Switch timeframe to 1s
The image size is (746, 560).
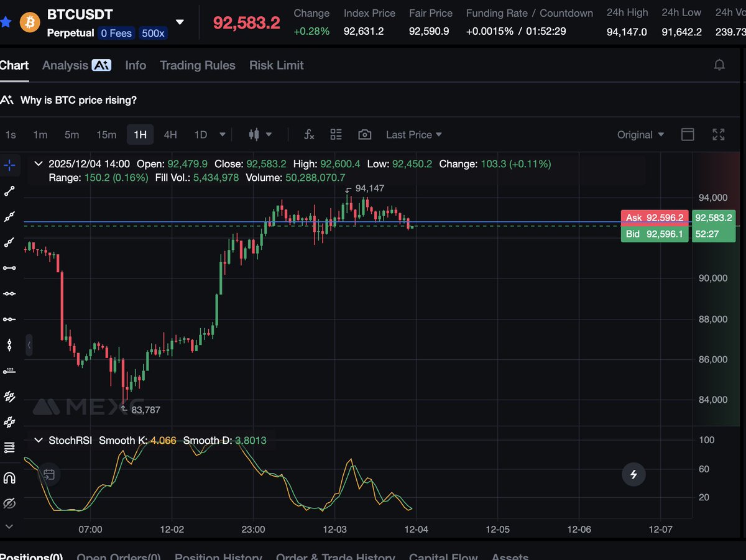pos(11,134)
